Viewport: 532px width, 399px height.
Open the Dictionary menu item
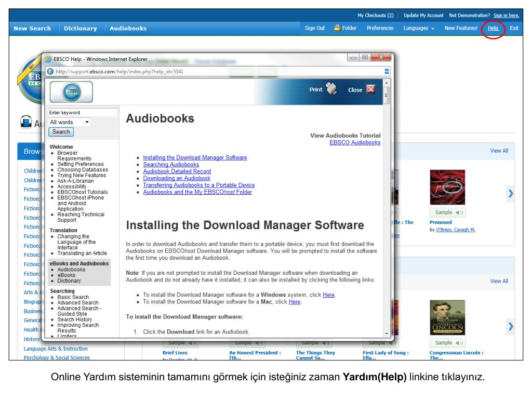coord(81,29)
